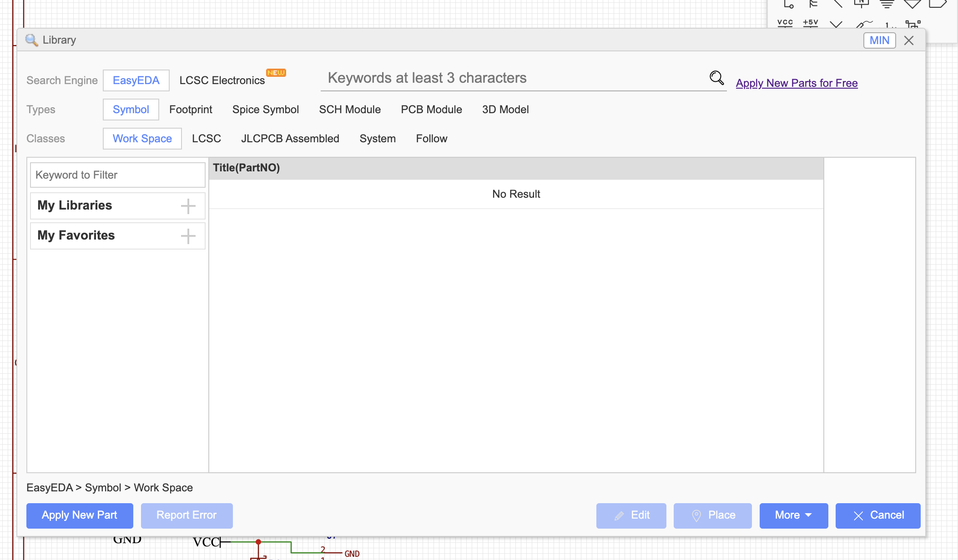Switch search engine to LCSC Electronics
Screen dimensions: 958x560
[222, 80]
